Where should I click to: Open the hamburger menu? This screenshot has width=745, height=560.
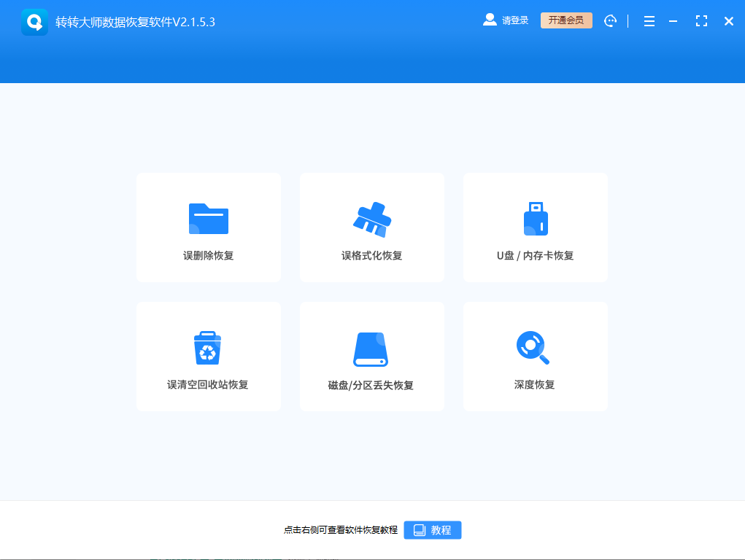[649, 20]
